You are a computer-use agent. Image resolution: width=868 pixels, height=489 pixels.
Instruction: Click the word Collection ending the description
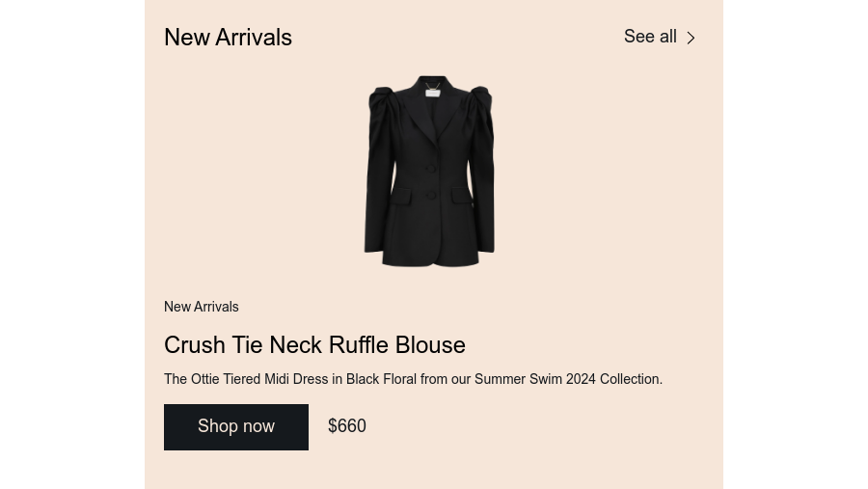click(x=631, y=379)
